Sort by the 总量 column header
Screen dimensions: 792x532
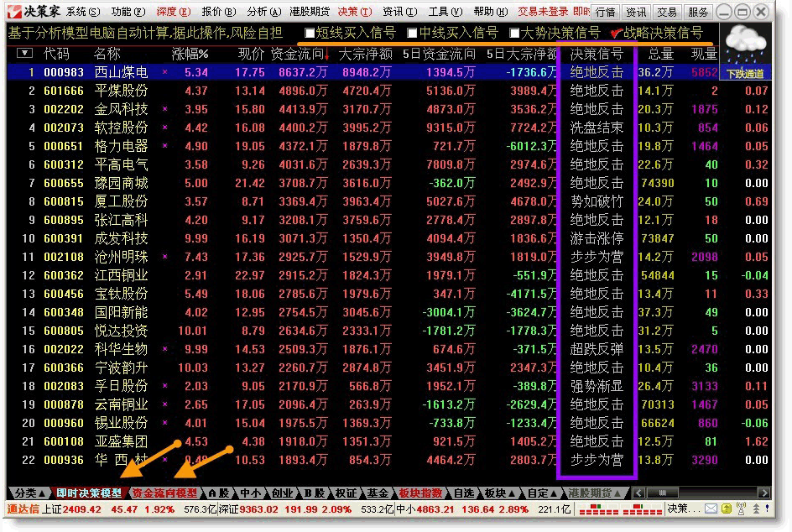[660, 54]
